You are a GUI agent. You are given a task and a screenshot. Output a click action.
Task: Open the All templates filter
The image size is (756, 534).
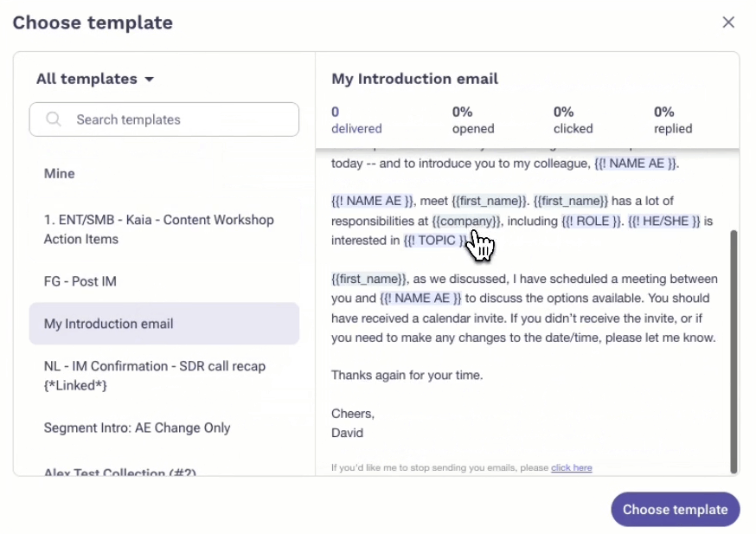pyautogui.click(x=95, y=79)
